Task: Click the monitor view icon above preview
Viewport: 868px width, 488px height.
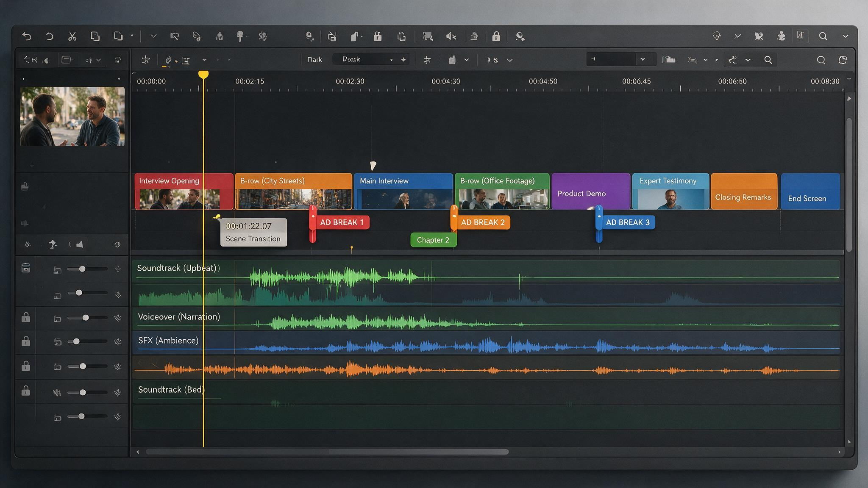Action: [67, 60]
